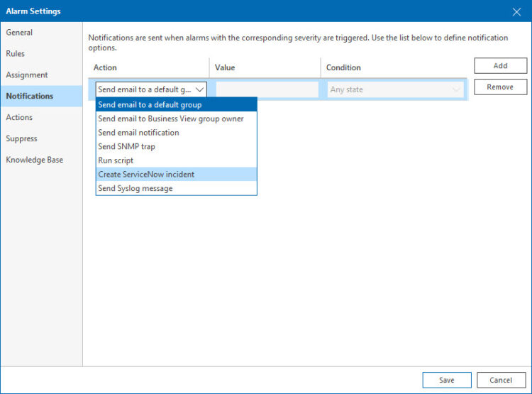Expand the Condition 'Any state' dropdown
Screen dimensions: 532x394
(455, 90)
